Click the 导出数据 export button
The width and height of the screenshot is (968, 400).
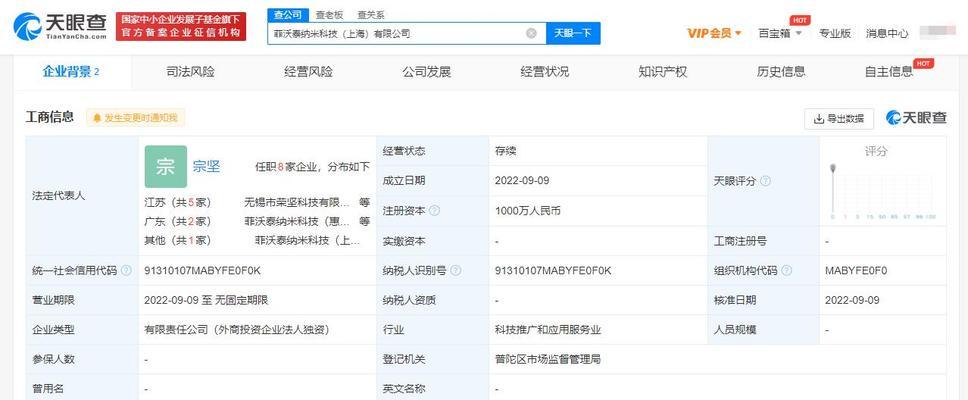pyautogui.click(x=838, y=119)
